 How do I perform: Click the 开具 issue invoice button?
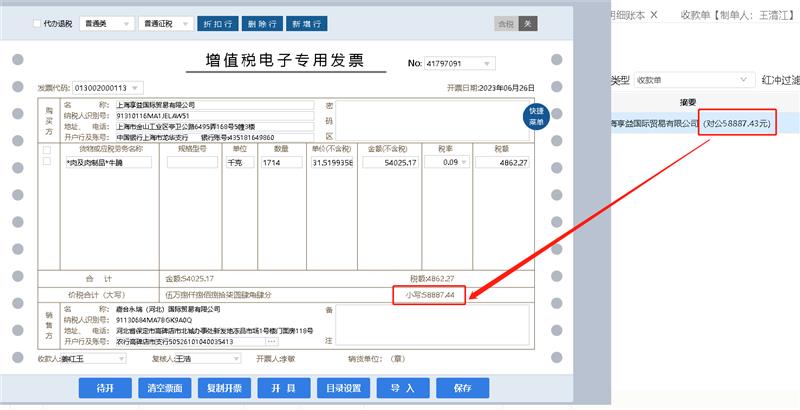click(x=276, y=387)
